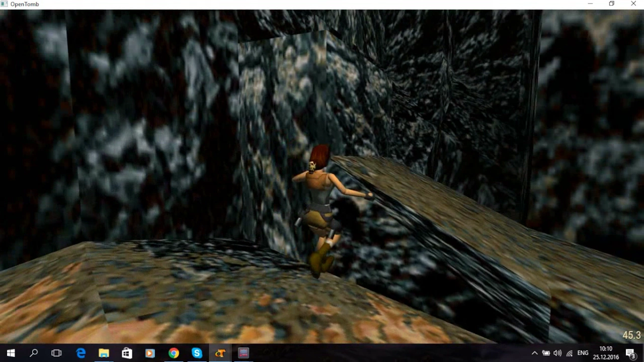Click the OpenTomb window title text
This screenshot has height=362, width=644.
pos(25,4)
